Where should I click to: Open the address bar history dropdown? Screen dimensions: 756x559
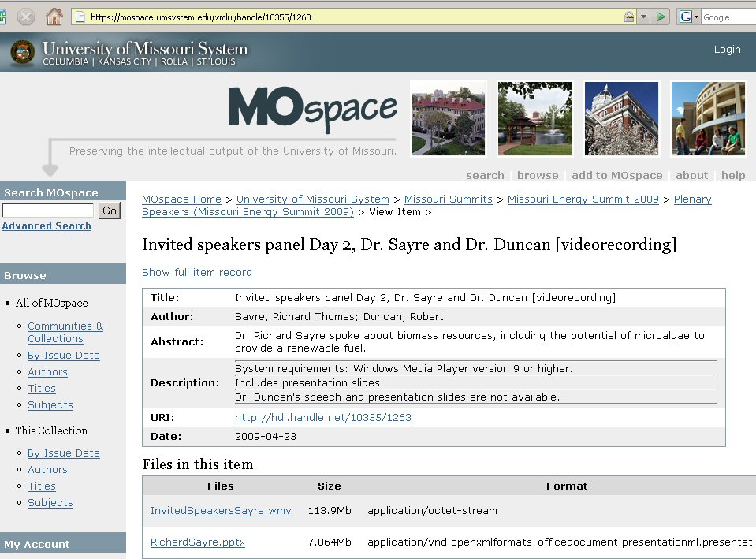(643, 17)
